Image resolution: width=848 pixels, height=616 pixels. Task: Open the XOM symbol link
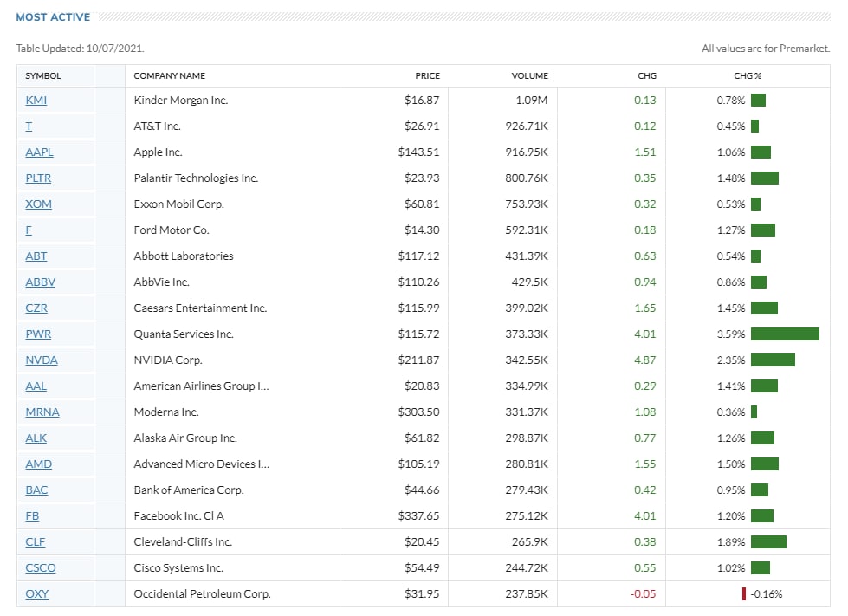click(38, 204)
